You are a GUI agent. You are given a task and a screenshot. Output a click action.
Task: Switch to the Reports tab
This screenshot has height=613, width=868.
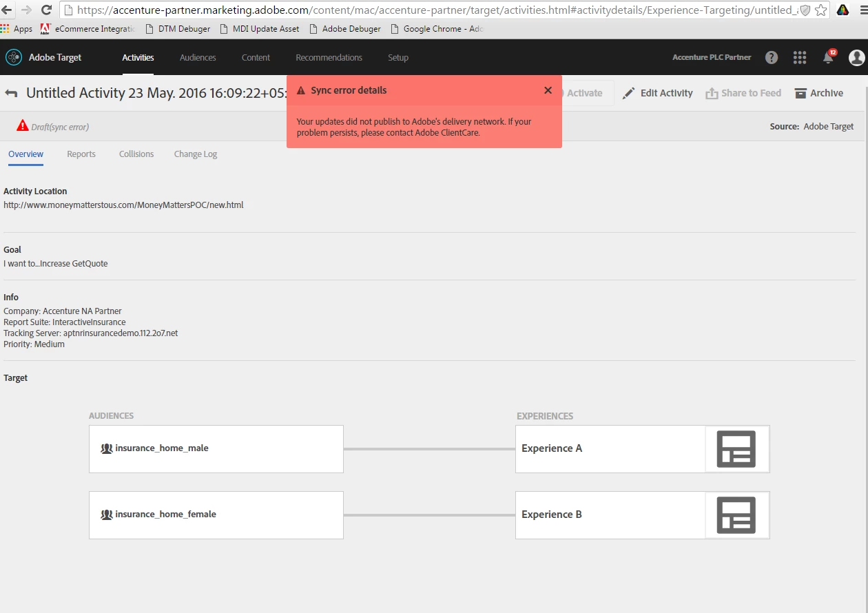pos(81,154)
